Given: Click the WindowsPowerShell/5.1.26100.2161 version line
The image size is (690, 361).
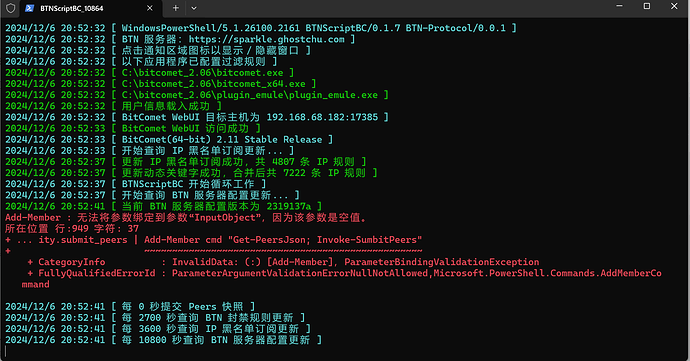Looking at the screenshot, I should pyautogui.click(x=261, y=28).
